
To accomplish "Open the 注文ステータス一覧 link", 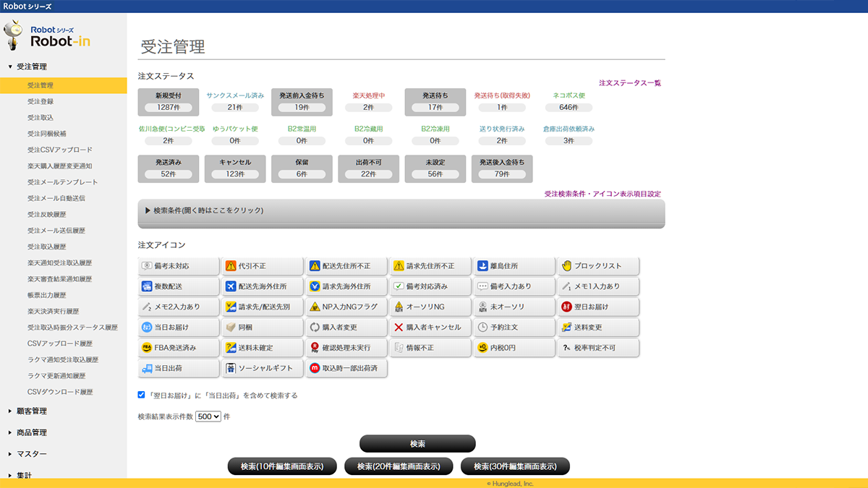I will pos(630,83).
